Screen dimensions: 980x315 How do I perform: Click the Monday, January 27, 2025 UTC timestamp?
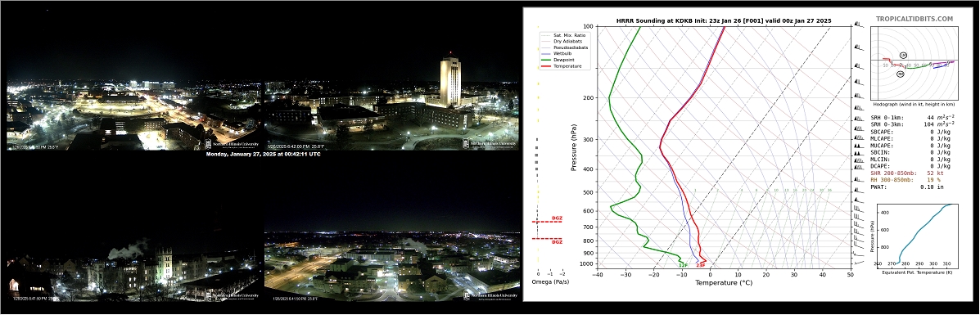[x=263, y=154]
